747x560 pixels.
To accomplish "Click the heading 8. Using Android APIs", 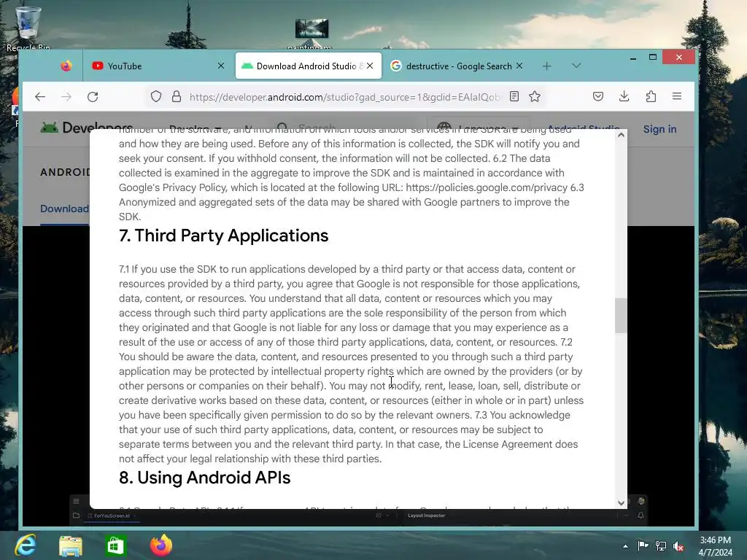I will tap(204, 478).
